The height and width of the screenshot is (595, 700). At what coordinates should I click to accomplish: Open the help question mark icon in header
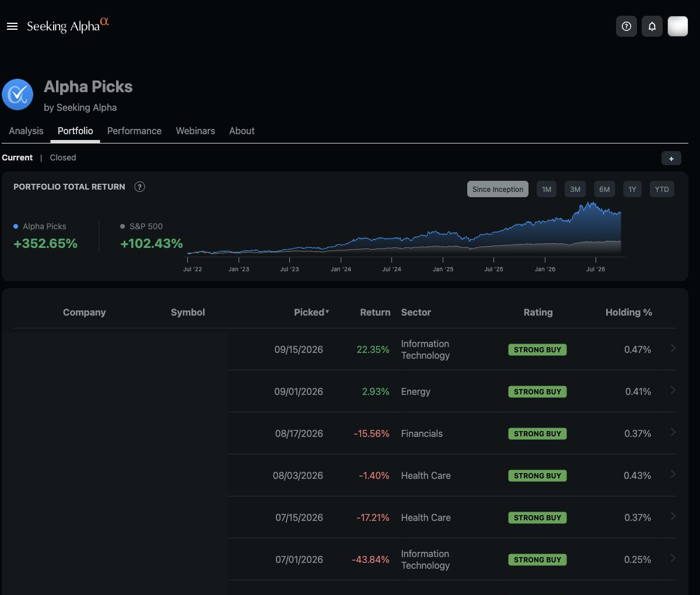click(x=626, y=26)
